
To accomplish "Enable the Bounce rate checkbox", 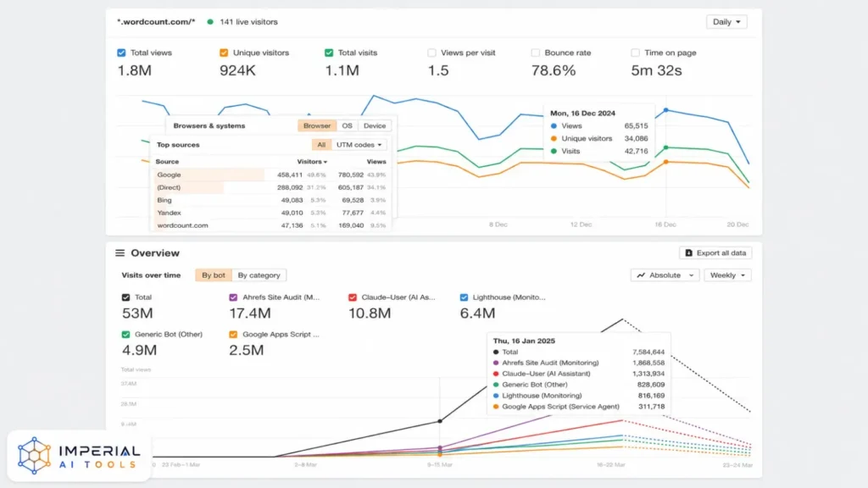I will [x=536, y=53].
